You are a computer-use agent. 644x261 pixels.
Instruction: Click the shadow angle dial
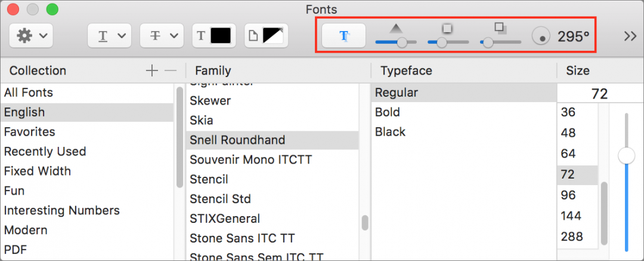pyautogui.click(x=541, y=36)
